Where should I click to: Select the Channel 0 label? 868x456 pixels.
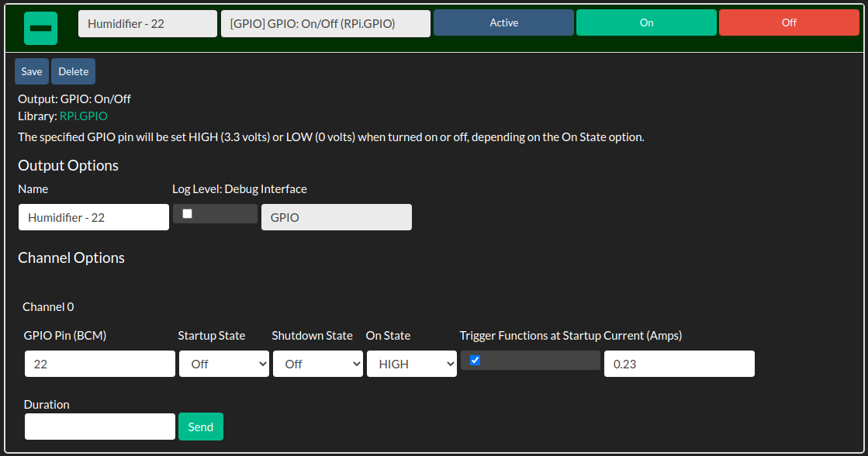coord(48,307)
